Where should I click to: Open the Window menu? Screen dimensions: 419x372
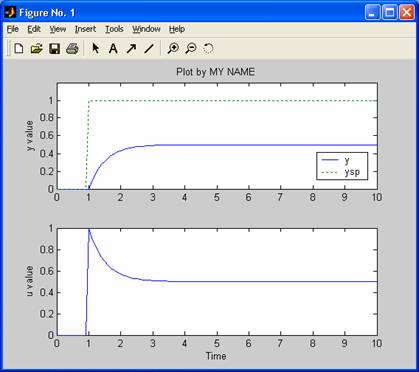coord(146,29)
